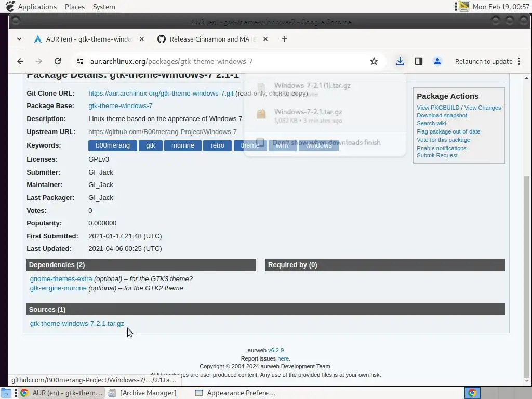Click the browser forward arrow

[38, 61]
